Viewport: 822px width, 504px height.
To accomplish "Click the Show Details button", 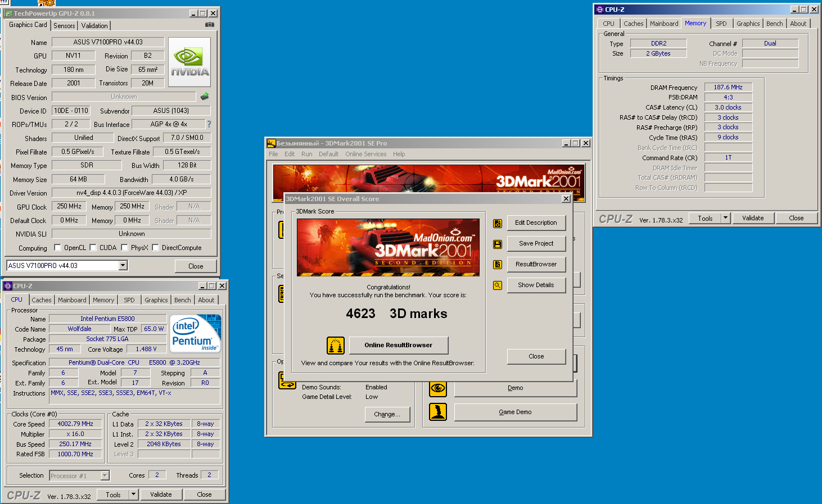I will pos(536,285).
